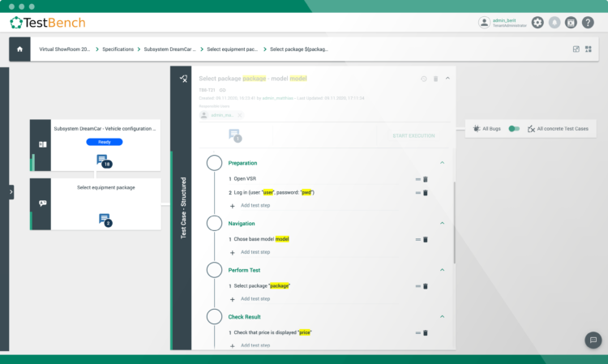Open the notifications bell icon
The height and width of the screenshot is (364, 608).
pos(554,23)
